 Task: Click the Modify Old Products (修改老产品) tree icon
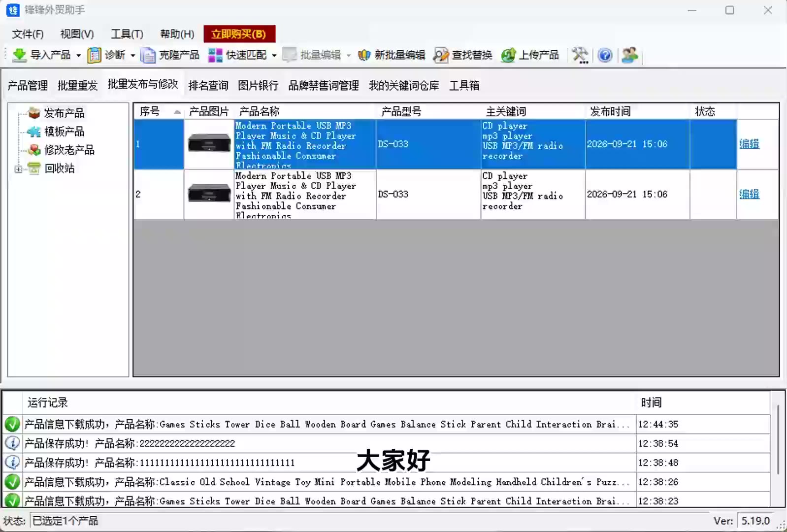point(34,150)
